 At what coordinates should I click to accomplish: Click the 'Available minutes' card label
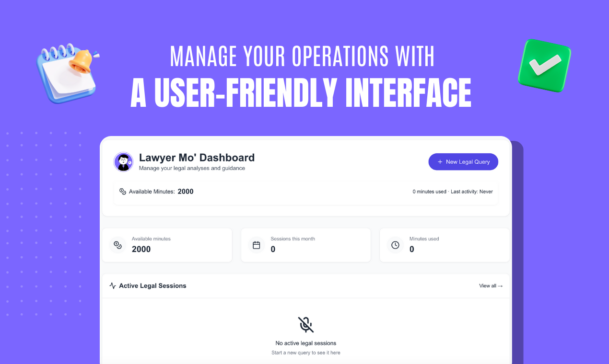pyautogui.click(x=151, y=239)
